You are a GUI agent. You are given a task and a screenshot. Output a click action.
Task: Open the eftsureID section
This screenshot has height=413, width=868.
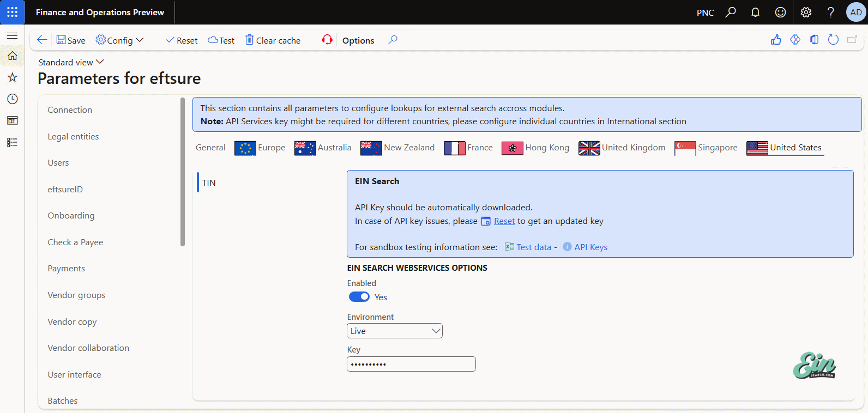65,189
